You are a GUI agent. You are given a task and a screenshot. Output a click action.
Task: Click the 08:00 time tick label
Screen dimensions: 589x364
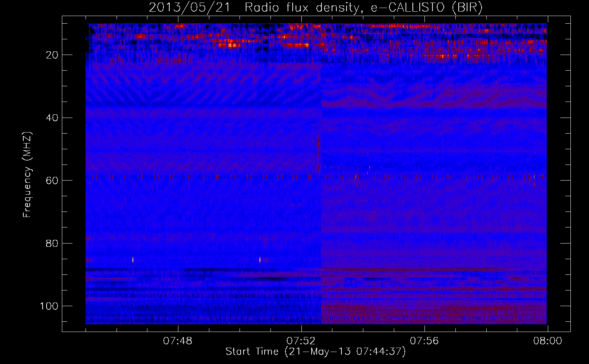pos(548,341)
